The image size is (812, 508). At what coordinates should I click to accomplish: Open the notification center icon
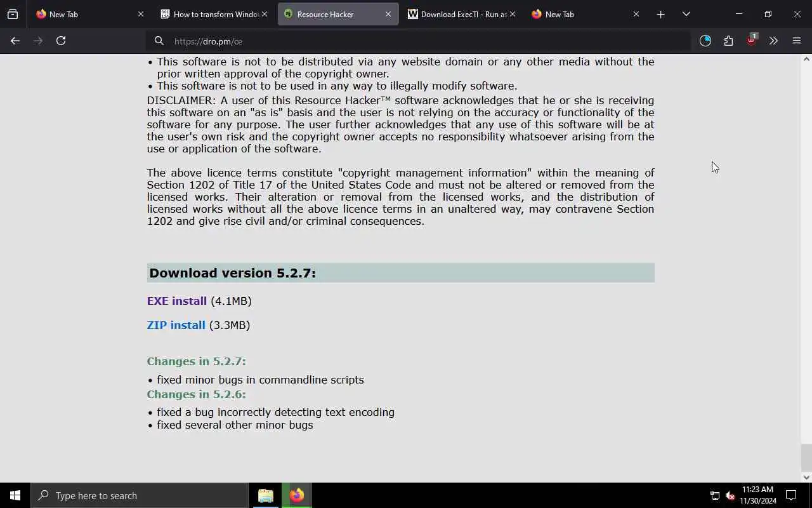(791, 495)
